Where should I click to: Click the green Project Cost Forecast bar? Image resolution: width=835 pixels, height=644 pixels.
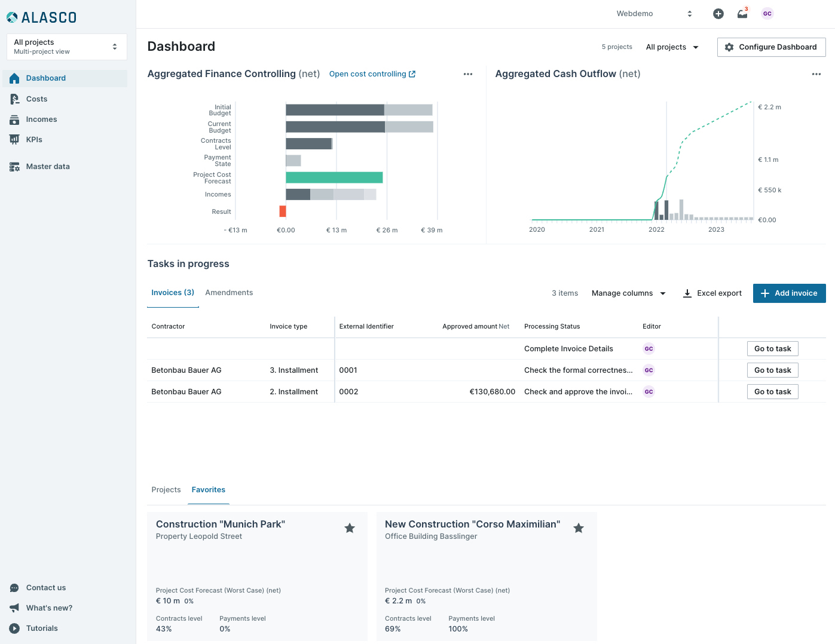click(x=334, y=177)
